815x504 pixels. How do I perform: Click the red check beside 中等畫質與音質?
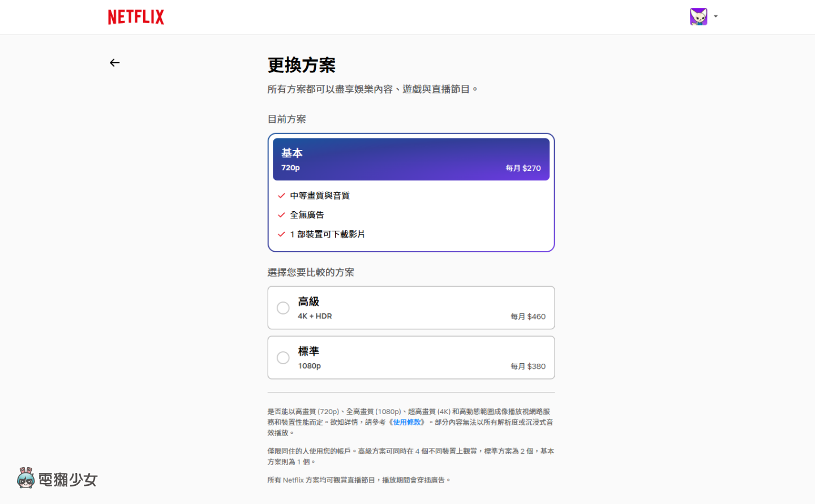point(281,196)
